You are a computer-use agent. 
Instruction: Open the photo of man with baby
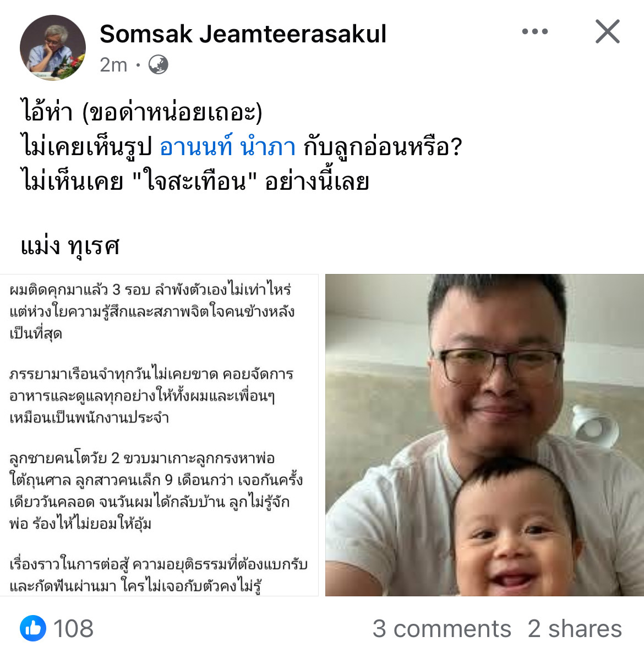[x=484, y=435]
